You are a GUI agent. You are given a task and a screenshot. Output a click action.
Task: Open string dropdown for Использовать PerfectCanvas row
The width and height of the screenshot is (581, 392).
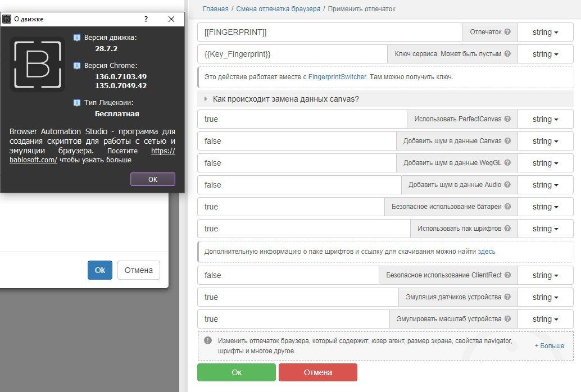point(545,119)
